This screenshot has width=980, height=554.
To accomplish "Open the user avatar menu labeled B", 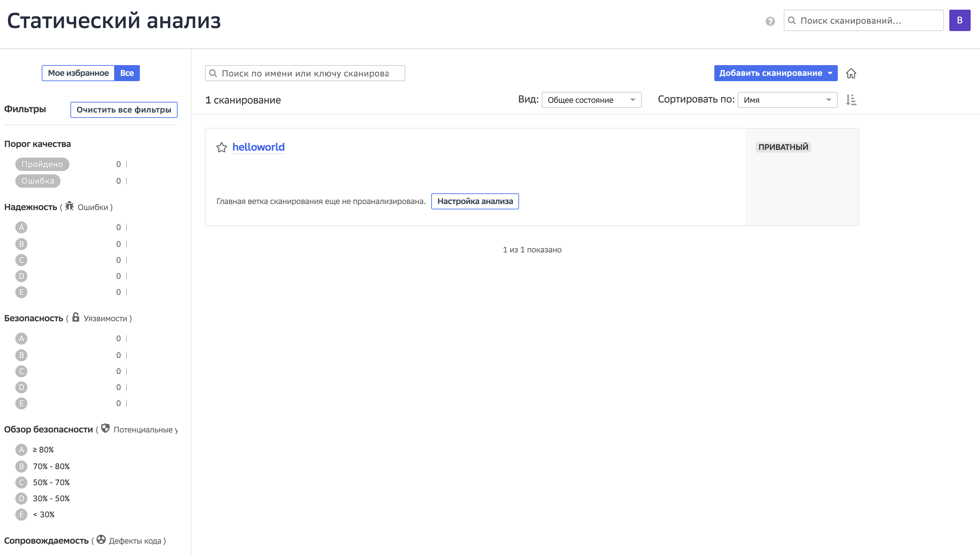I will (960, 20).
